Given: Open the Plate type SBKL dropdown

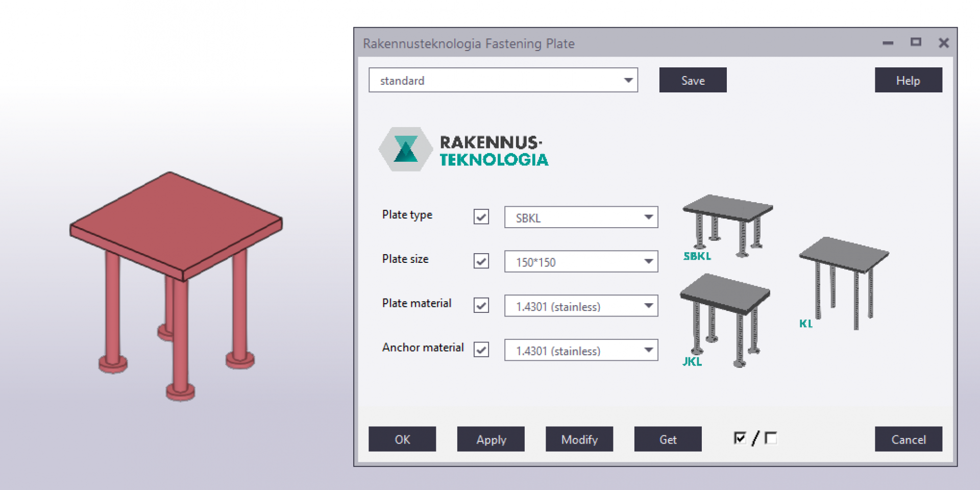Looking at the screenshot, I should [x=581, y=217].
